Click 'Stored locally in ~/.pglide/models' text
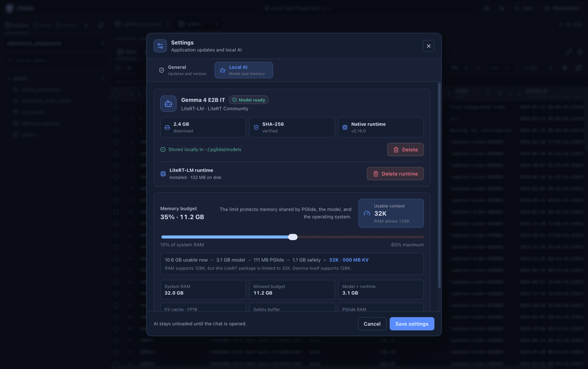This screenshot has width=588, height=369. click(205, 149)
